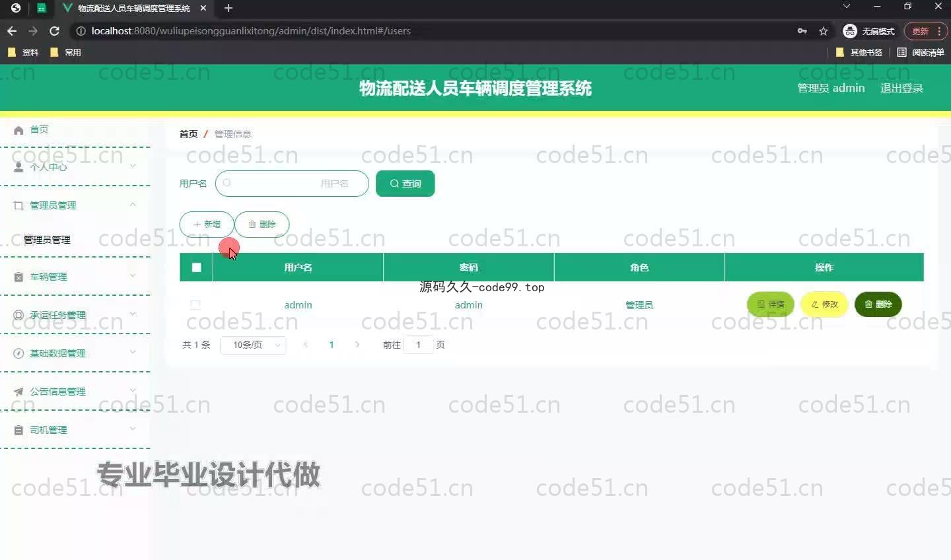This screenshot has height=560, width=951.
Task: Switch to the 物流配送人员车辆调度管理系统 browser tab
Action: point(133,8)
